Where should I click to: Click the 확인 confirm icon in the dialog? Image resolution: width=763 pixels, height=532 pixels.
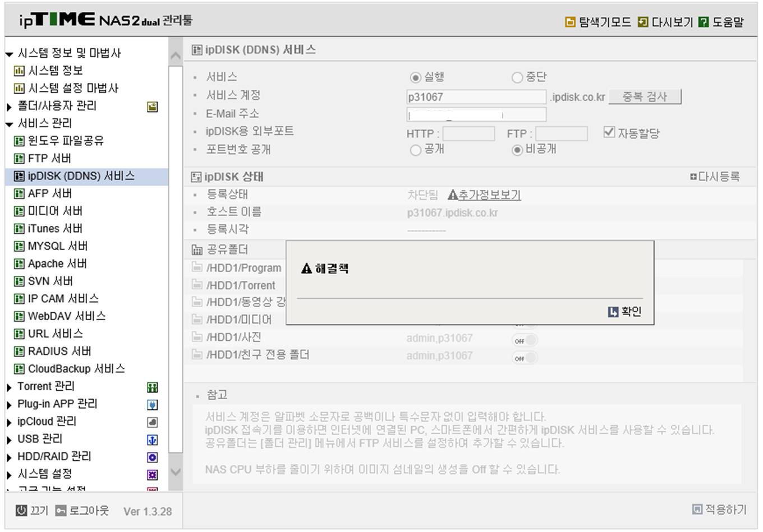pos(613,312)
